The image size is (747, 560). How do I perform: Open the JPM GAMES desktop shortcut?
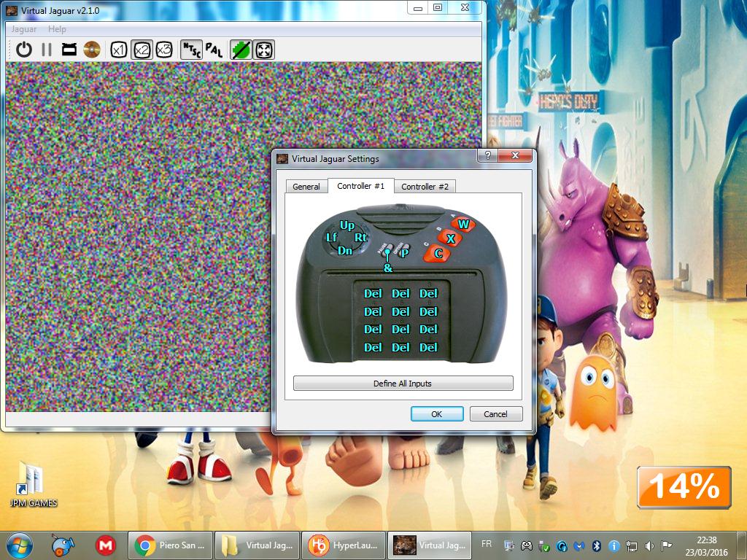(33, 484)
